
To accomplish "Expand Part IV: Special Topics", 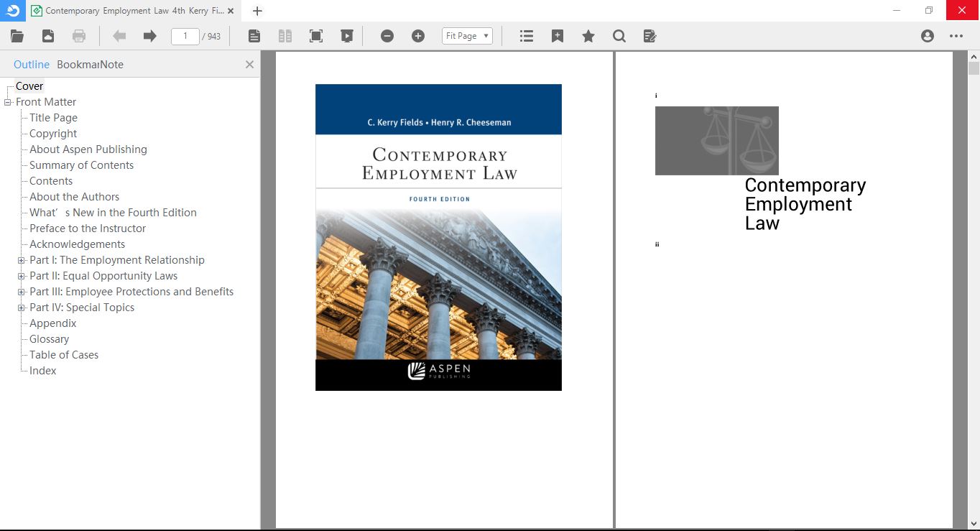I will pos(22,308).
